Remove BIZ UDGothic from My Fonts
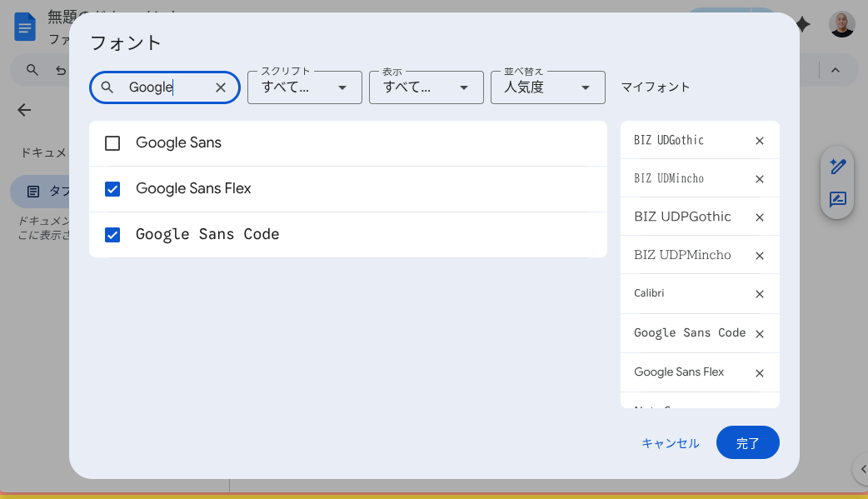Viewport: 868px width, 499px height. click(759, 141)
